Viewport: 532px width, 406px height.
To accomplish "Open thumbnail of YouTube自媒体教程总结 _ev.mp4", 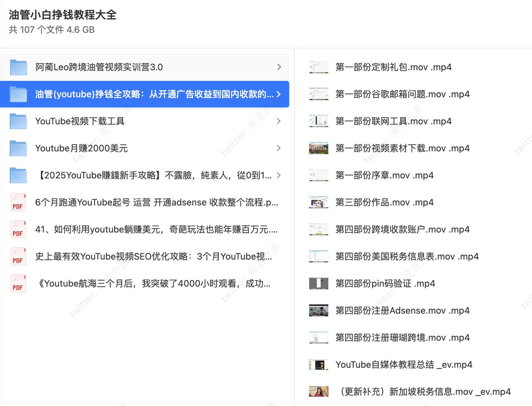I will click(319, 365).
